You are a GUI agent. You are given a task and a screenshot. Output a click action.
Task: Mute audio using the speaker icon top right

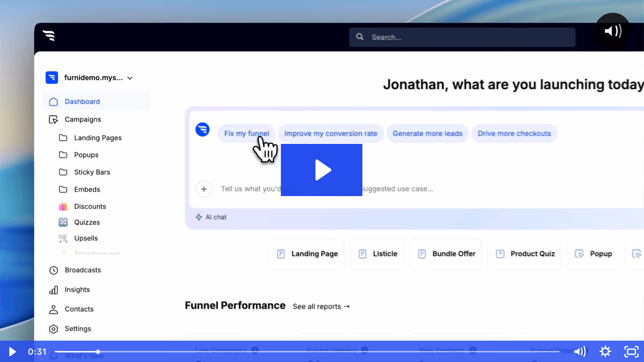pyautogui.click(x=612, y=31)
